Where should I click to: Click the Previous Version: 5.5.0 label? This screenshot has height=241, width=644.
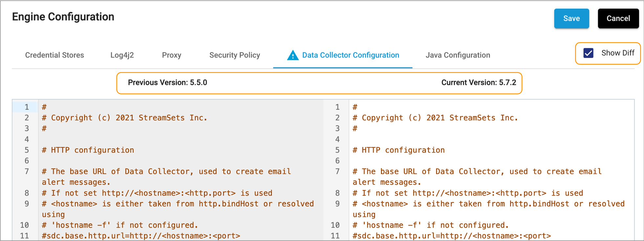pyautogui.click(x=167, y=83)
